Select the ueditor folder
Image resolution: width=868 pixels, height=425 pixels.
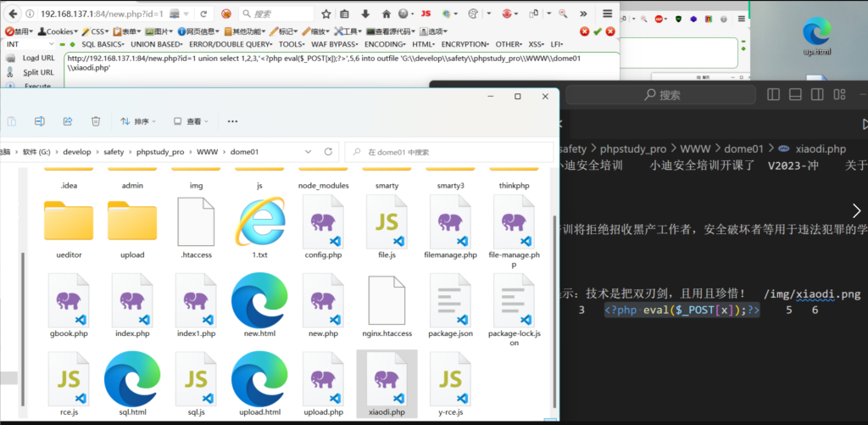[x=70, y=228]
